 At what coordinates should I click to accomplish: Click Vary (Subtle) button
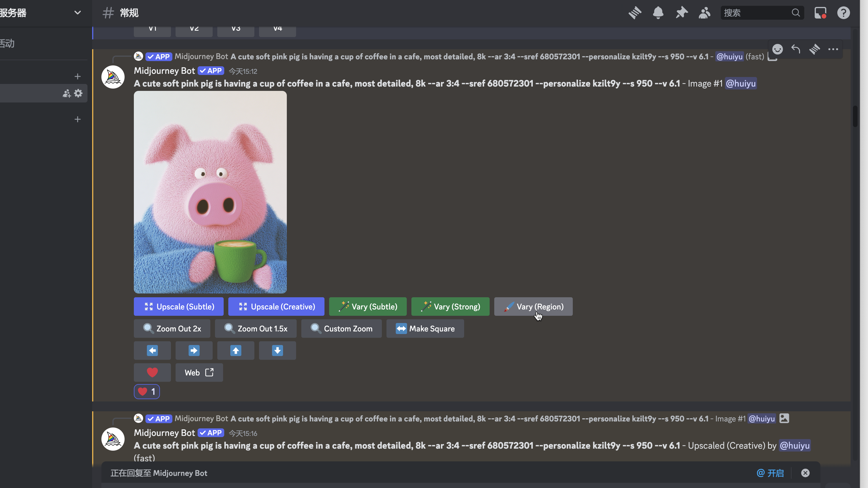pyautogui.click(x=368, y=307)
